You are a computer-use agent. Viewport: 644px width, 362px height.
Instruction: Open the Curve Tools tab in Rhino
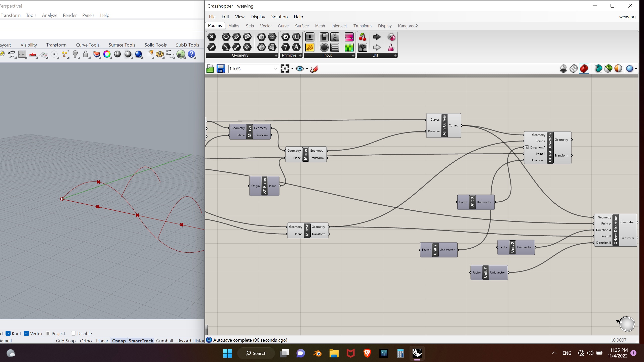coord(88,45)
